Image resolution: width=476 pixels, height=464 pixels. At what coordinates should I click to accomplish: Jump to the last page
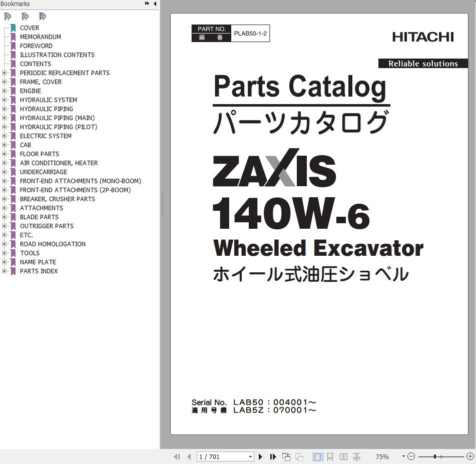(x=273, y=456)
